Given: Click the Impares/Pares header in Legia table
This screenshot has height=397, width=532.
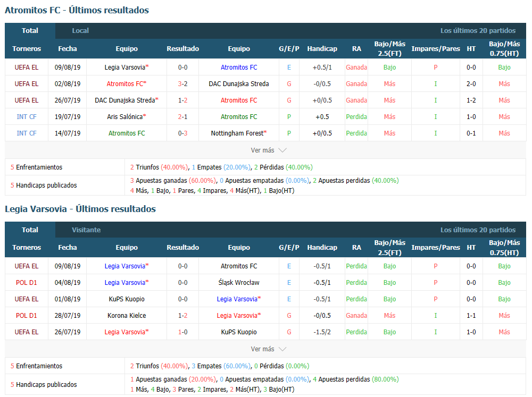Looking at the screenshot, I should [436, 248].
